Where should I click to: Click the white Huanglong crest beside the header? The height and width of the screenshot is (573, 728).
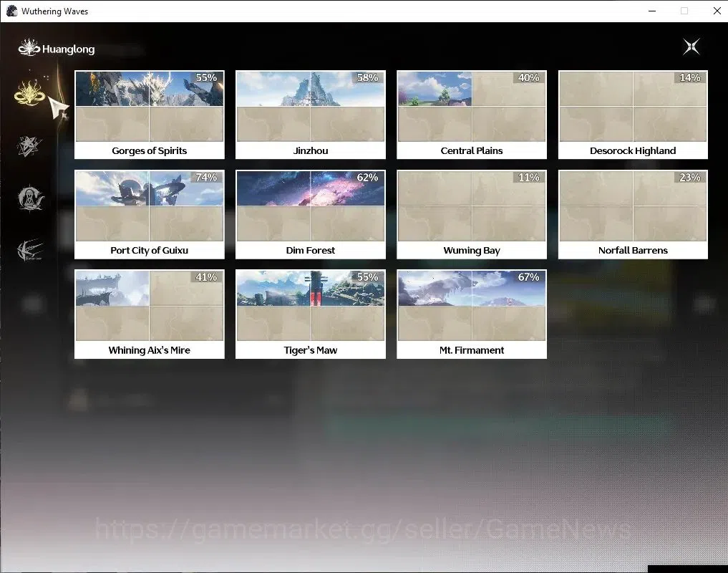(x=29, y=48)
